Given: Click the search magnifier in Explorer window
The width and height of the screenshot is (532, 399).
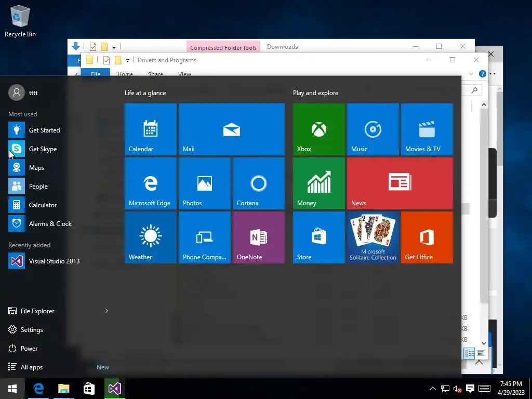Looking at the screenshot, I should pos(475,90).
